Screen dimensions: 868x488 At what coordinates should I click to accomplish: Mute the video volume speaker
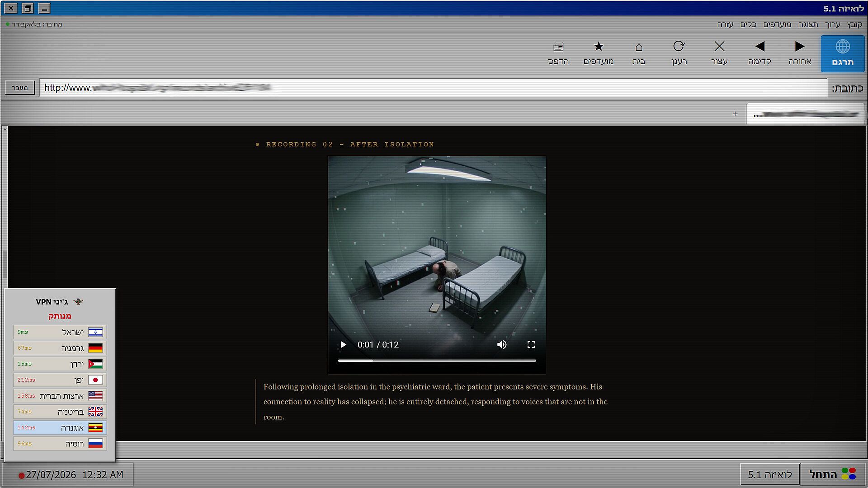point(502,345)
